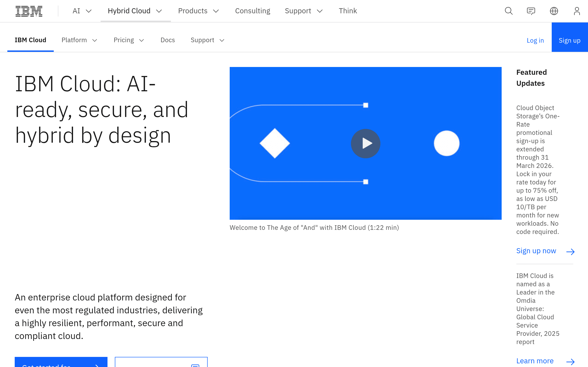The image size is (588, 367).
Task: Select the IBM Cloud tab
Action: pos(30,40)
